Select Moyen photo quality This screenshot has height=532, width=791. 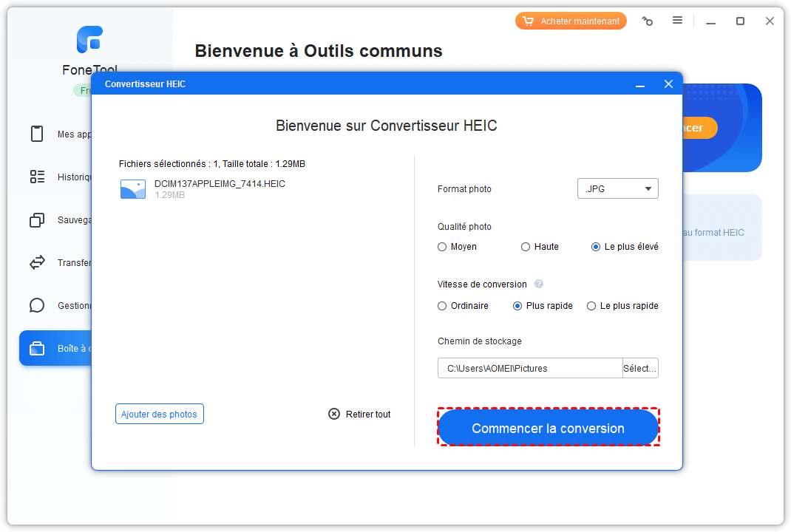pyautogui.click(x=442, y=247)
